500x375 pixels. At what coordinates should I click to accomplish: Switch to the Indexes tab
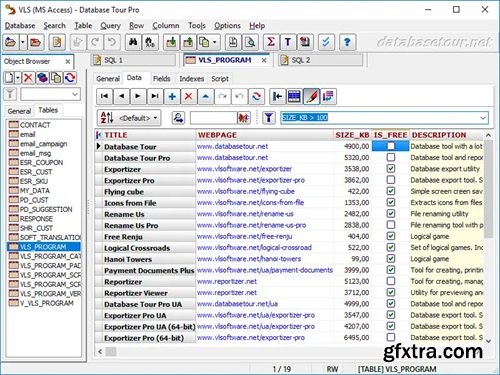(192, 79)
